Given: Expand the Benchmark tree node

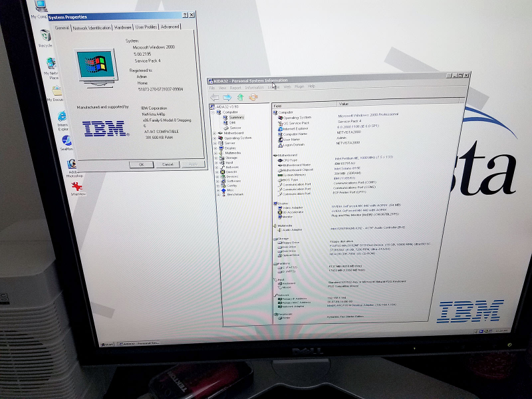Looking at the screenshot, I should point(218,195).
